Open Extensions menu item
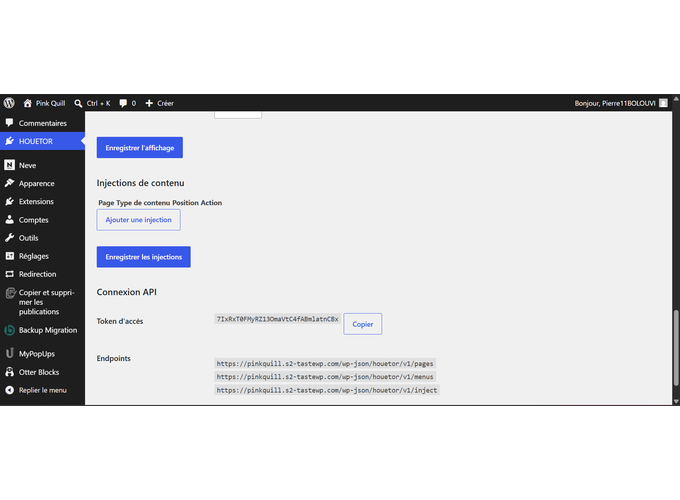 coord(42,202)
